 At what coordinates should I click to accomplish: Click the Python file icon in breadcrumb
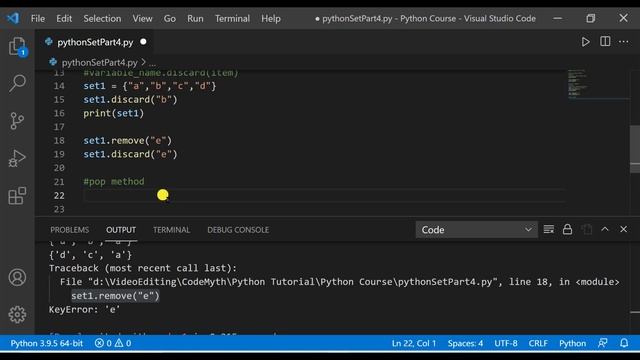(x=53, y=62)
